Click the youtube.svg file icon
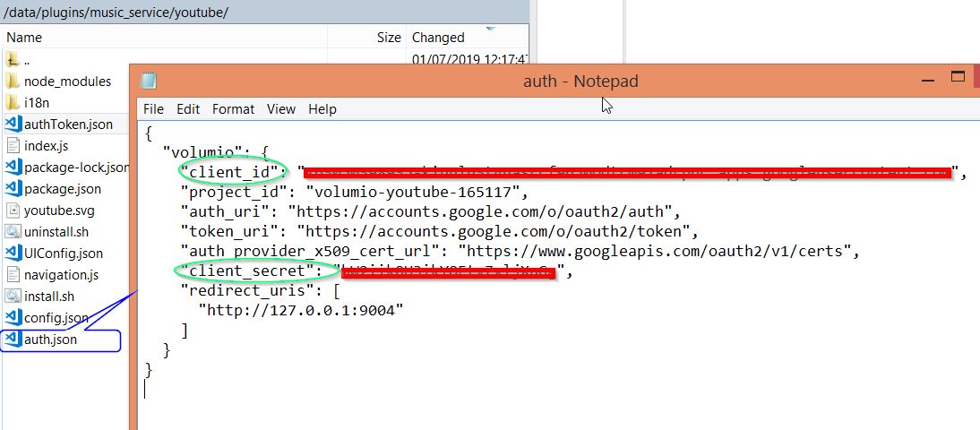 click(x=13, y=210)
